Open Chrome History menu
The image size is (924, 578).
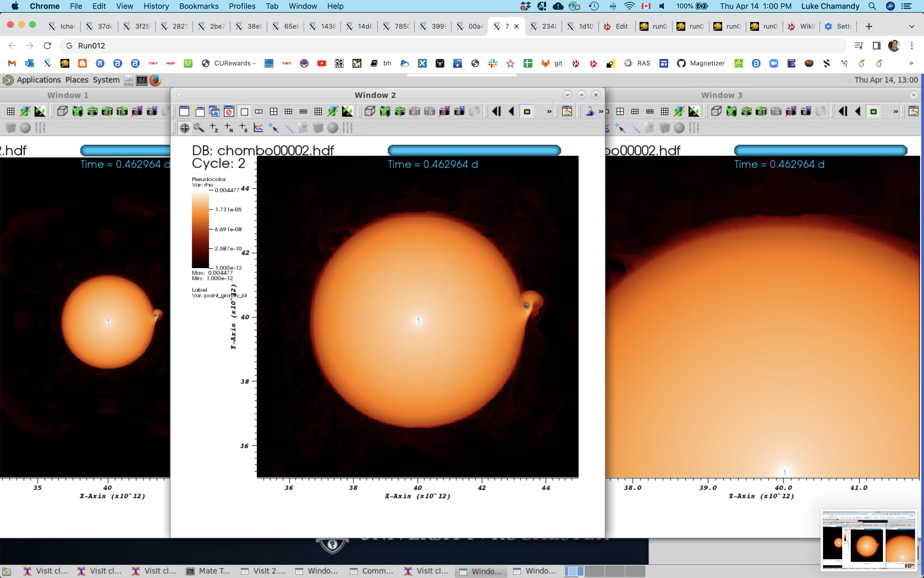tap(156, 6)
